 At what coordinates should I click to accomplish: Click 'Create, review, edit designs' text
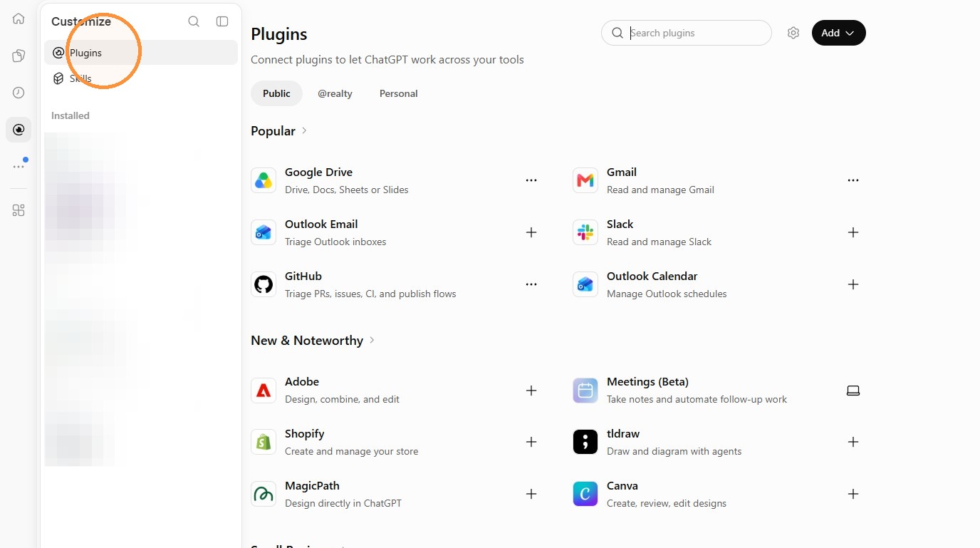pos(667,503)
